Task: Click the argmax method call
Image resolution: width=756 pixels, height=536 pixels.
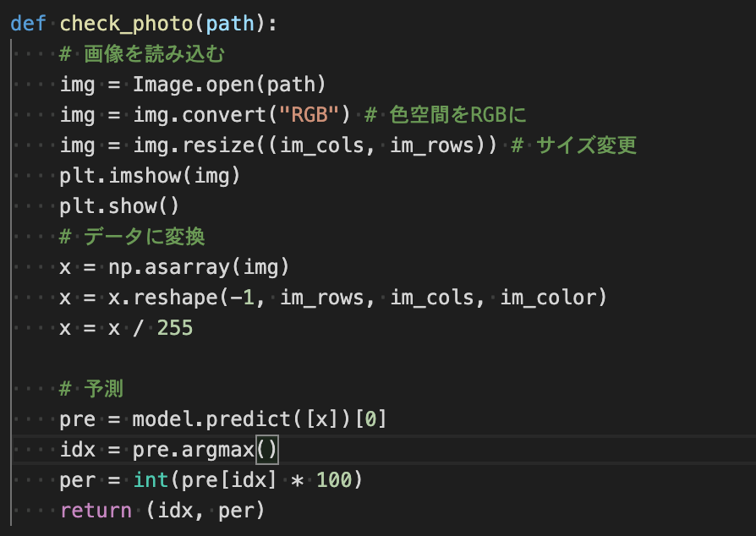Action: tap(218, 449)
